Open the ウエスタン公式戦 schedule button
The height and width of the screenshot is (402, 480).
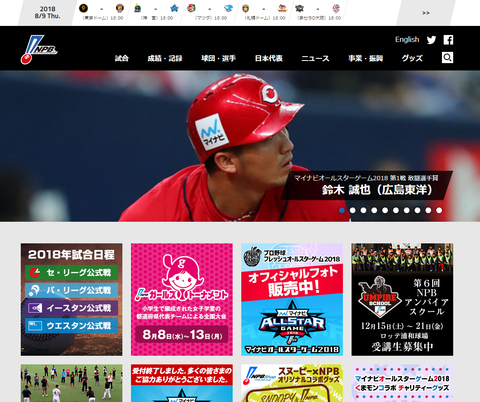(71, 325)
